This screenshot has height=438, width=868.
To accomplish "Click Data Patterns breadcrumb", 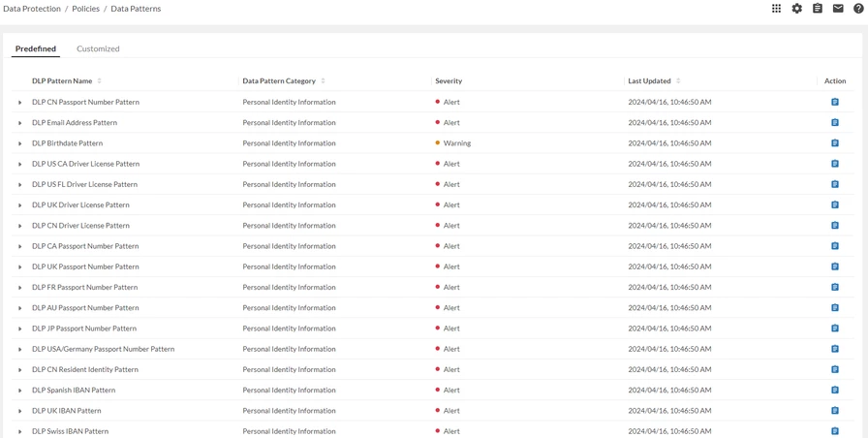I will tap(136, 9).
